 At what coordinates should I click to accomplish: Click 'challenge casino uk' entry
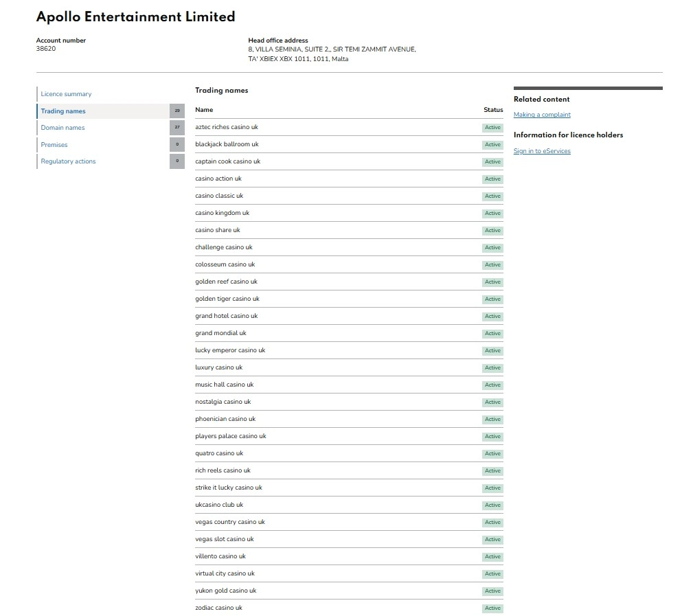pyautogui.click(x=224, y=247)
